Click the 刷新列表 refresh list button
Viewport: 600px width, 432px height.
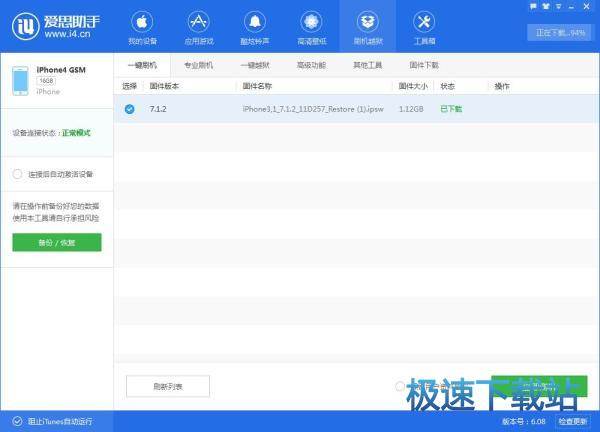pos(168,386)
